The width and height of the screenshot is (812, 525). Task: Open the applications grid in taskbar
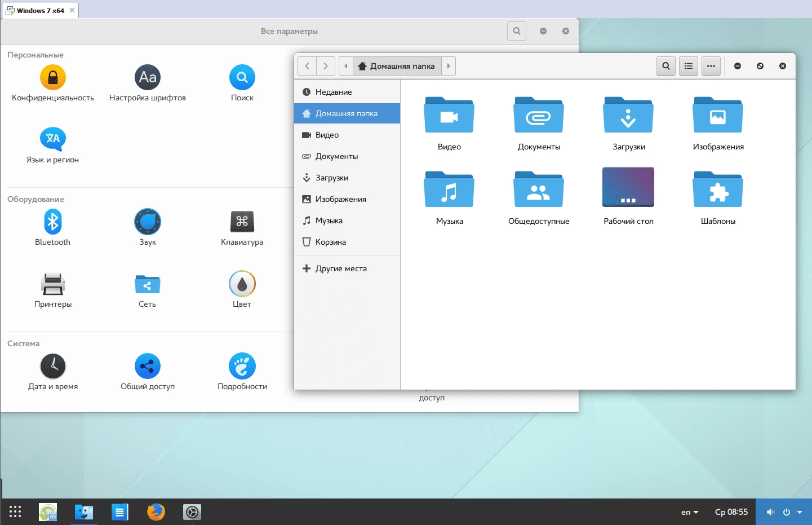(15, 511)
